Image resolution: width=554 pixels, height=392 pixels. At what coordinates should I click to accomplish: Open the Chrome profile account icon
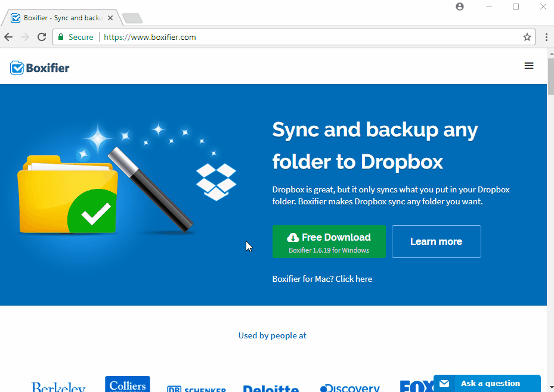click(460, 7)
